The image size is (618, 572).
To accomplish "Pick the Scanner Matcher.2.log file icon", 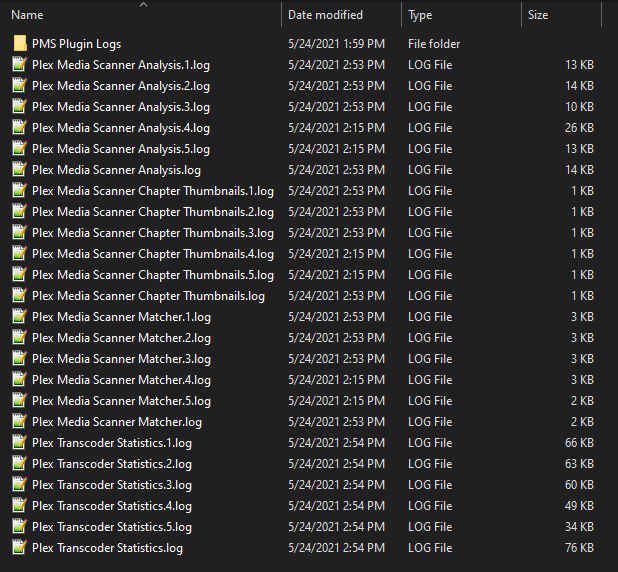I will (20, 337).
